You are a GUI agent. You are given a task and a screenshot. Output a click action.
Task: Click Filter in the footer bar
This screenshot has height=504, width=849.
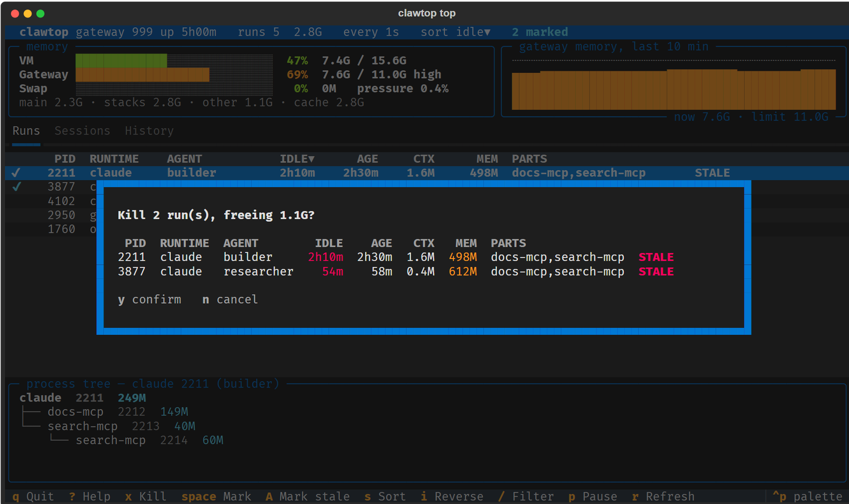click(x=526, y=496)
